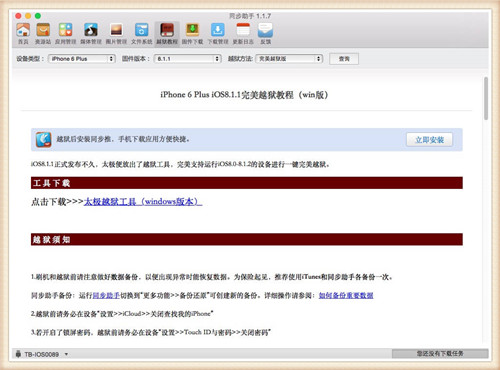
Task: Click the vertical scrollbar thumb
Action: (486, 98)
